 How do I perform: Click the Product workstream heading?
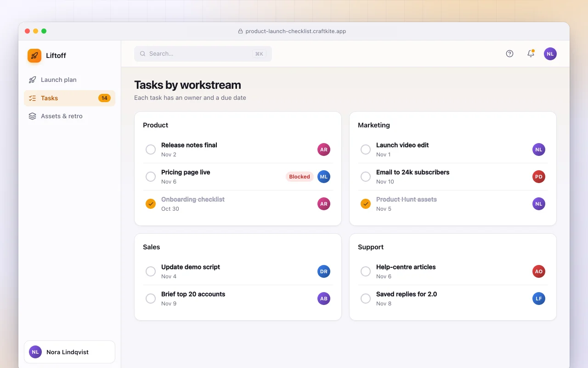(x=156, y=125)
